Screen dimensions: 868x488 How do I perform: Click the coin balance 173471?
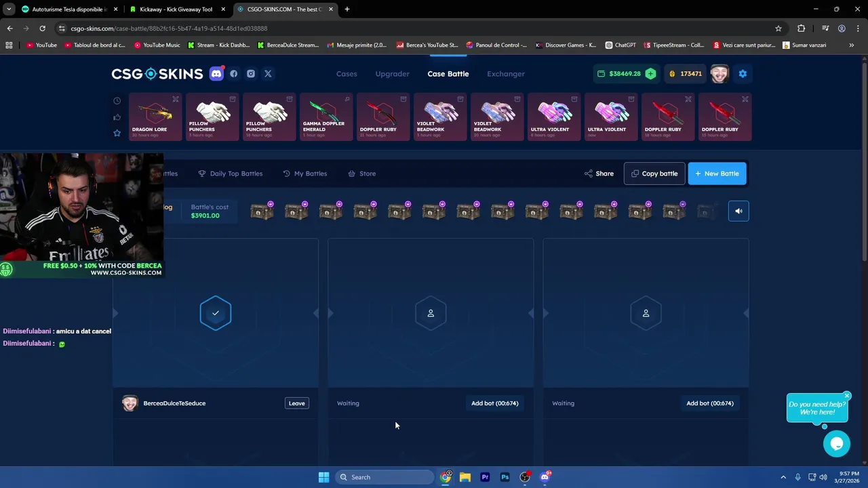coord(686,74)
